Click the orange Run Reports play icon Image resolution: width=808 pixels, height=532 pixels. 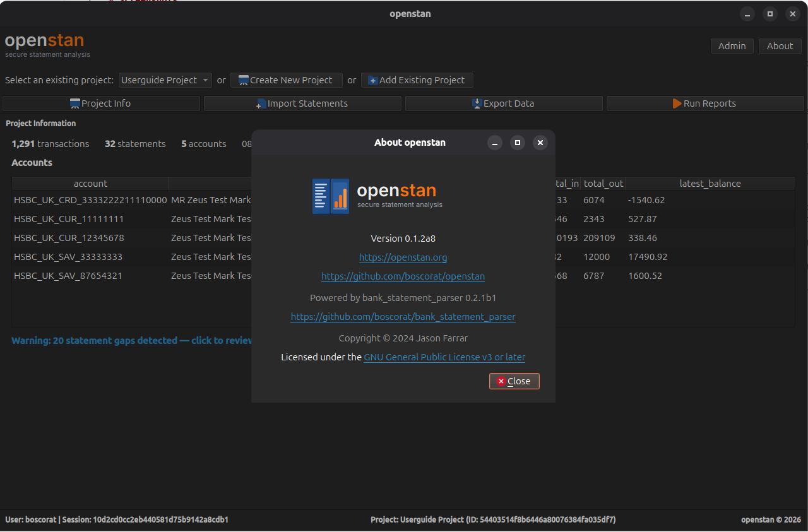677,103
